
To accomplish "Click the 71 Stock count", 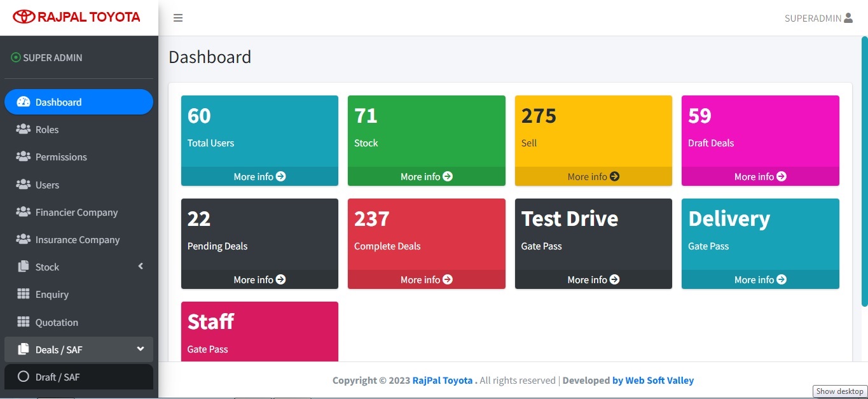I will click(x=366, y=116).
